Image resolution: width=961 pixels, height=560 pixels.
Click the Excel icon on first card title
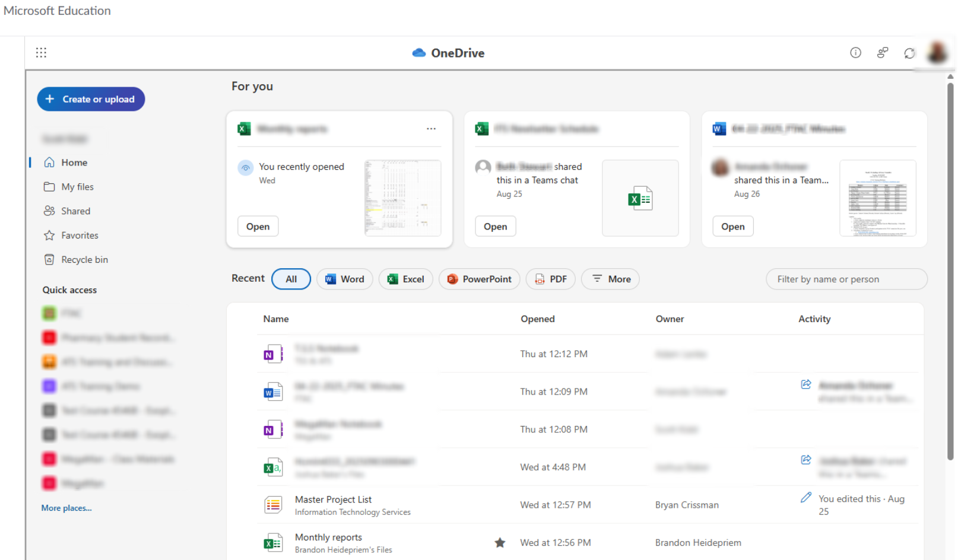244,129
